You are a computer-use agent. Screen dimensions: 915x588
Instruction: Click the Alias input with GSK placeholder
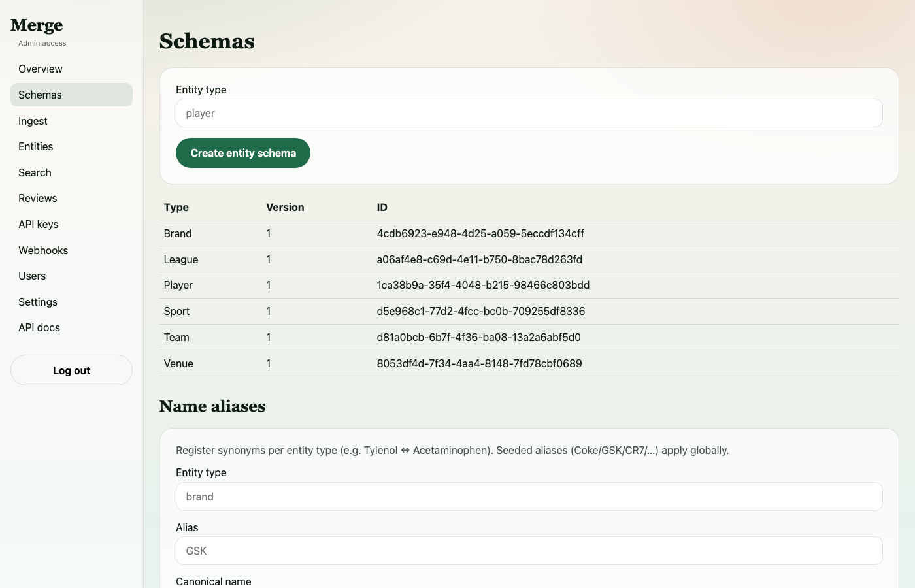point(529,551)
